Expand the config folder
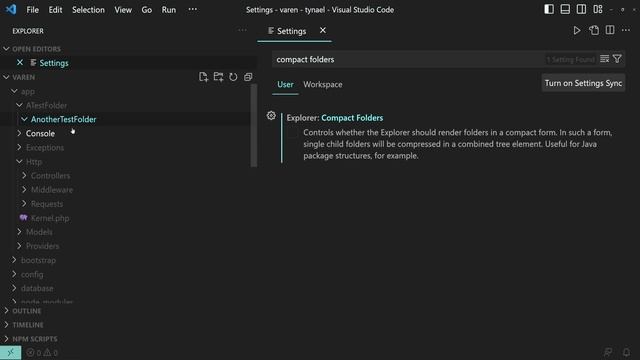 14,274
